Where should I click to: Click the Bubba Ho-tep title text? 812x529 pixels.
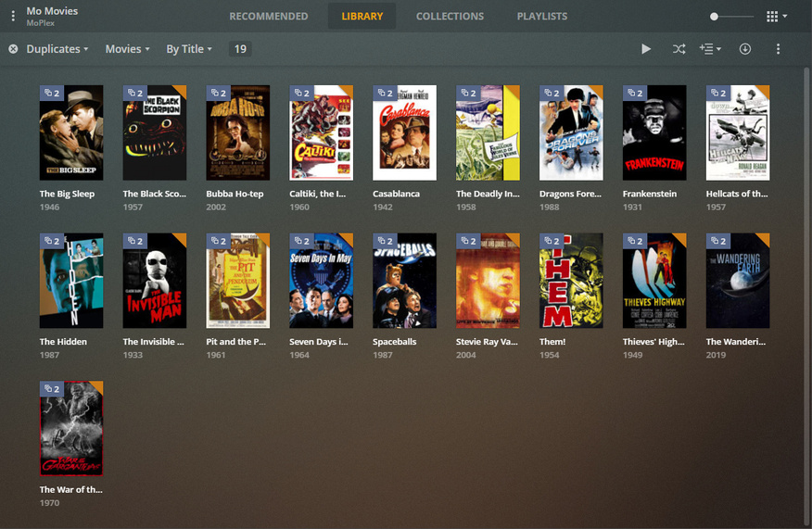point(235,194)
